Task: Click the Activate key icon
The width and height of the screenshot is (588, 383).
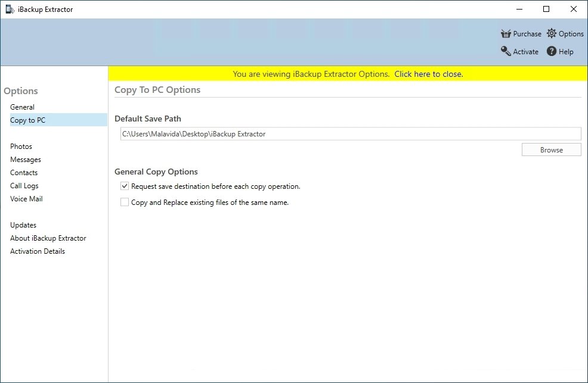Action: [506, 51]
